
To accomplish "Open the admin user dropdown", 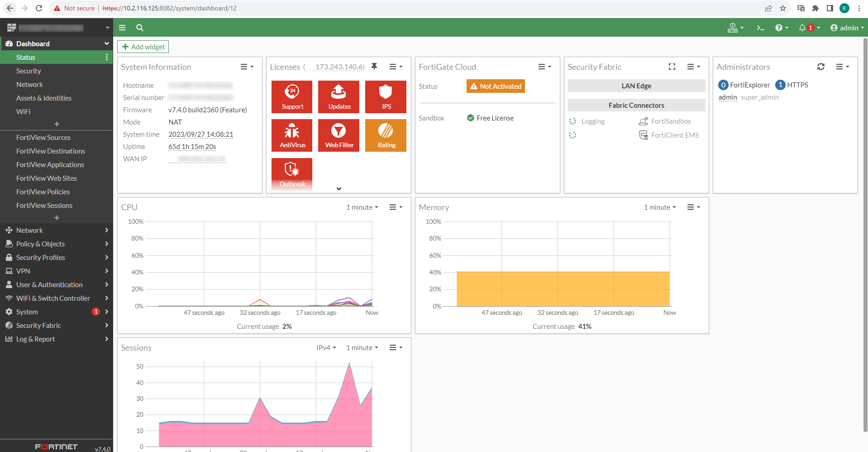I will (847, 28).
